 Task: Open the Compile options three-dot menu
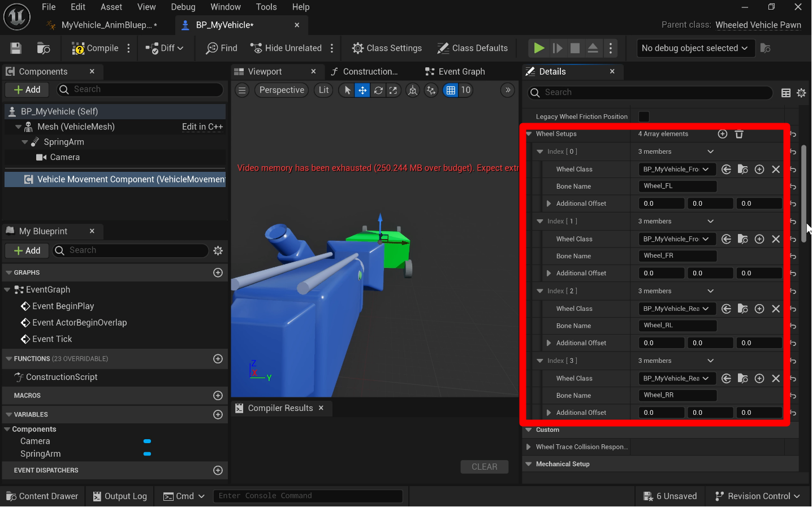pos(129,48)
